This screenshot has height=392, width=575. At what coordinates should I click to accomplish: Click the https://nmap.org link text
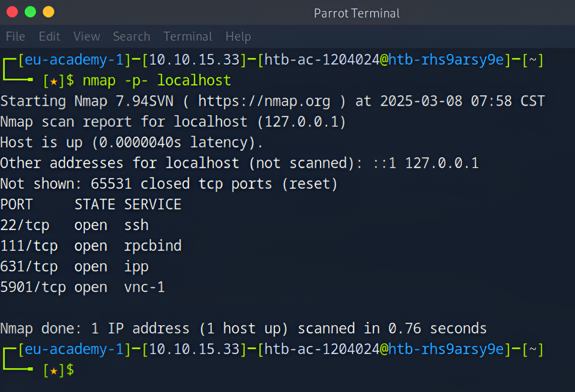coord(264,101)
